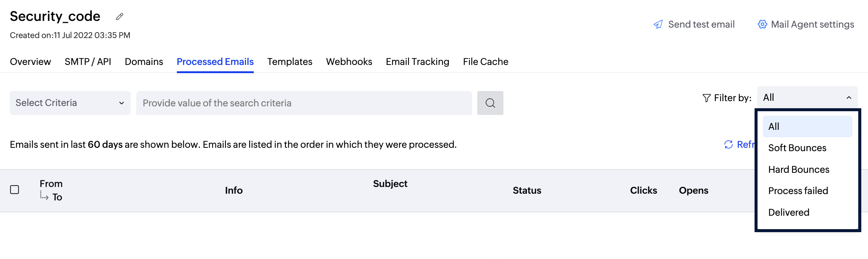Open the Webhooks tab
The width and height of the screenshot is (868, 259).
click(x=349, y=62)
